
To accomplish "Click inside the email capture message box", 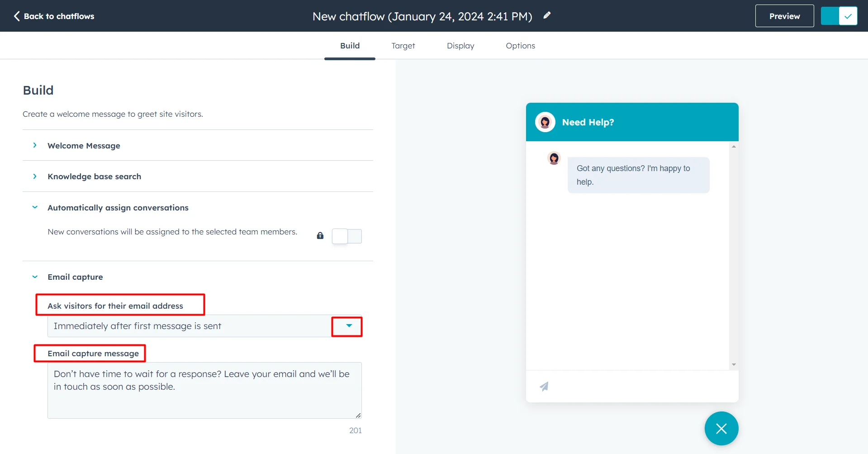I will (204, 389).
